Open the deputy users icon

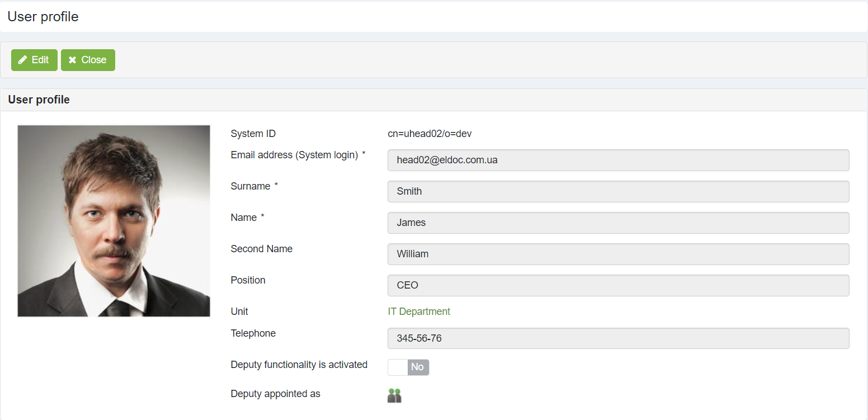(x=394, y=395)
